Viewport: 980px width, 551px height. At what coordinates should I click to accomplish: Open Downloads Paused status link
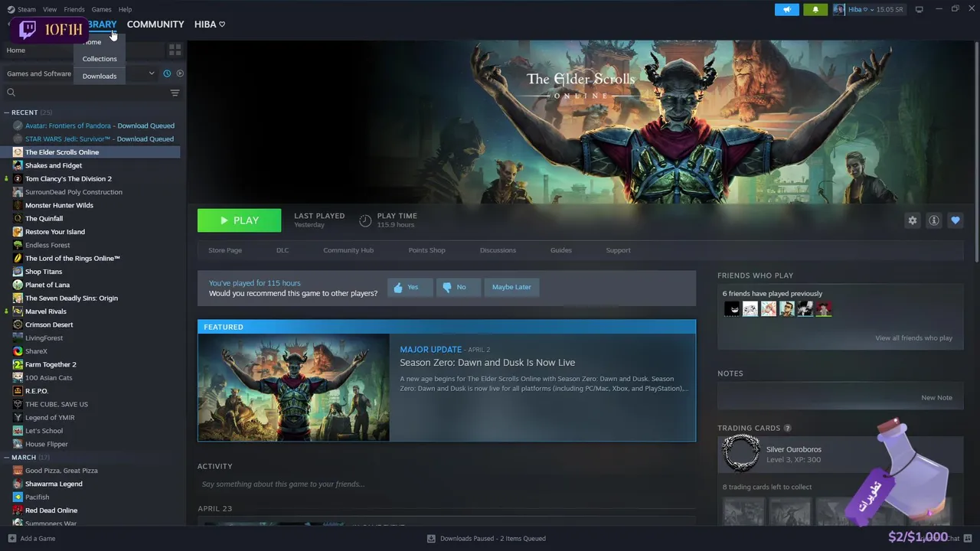(493, 539)
